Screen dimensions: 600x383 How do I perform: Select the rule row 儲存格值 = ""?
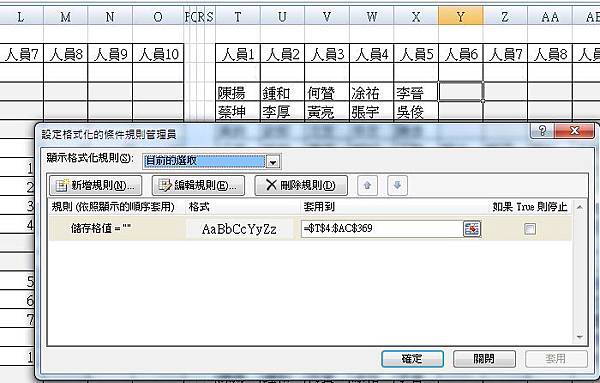point(310,229)
